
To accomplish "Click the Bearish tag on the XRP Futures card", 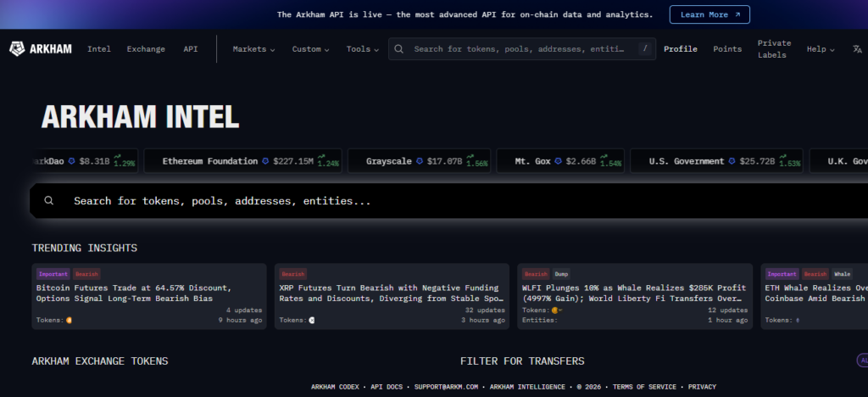I will [x=292, y=274].
